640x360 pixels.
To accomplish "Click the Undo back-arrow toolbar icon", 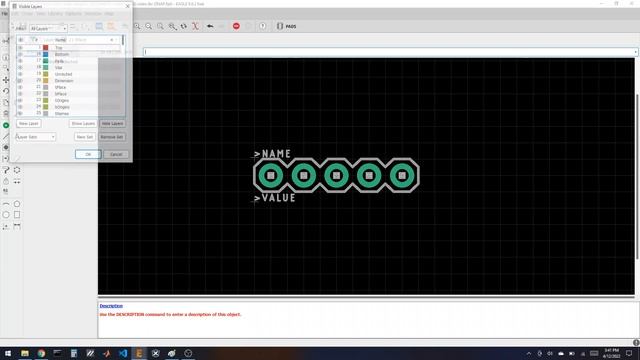I will [210, 26].
